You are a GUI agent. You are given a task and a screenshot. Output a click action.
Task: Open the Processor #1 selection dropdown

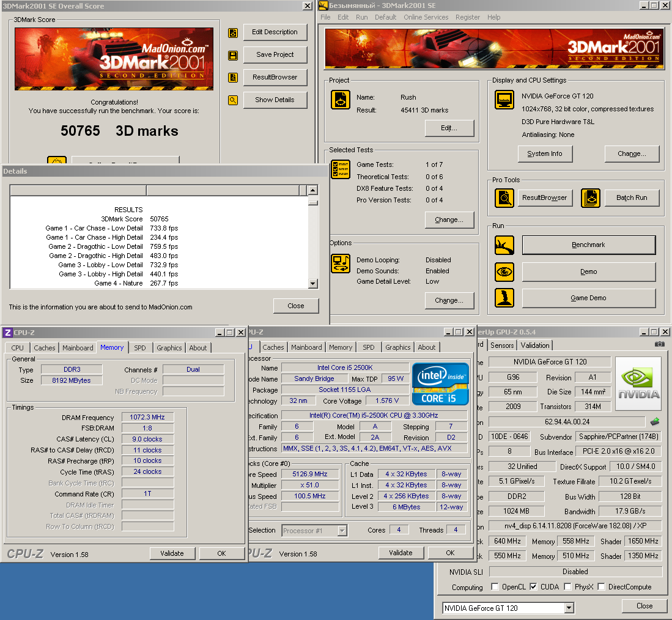pyautogui.click(x=342, y=531)
